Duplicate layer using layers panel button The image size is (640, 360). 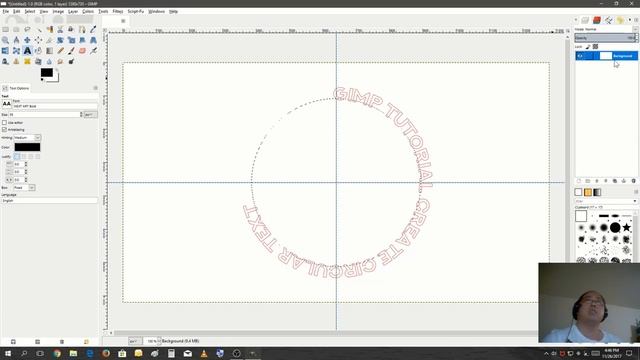pos(615,181)
